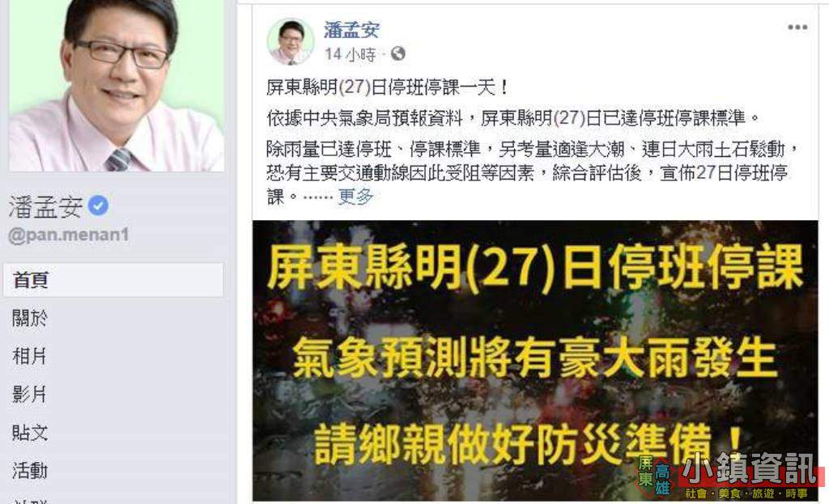Viewport: 829px width, 504px height.
Task: Go to the 相片 section
Action: [x=30, y=356]
